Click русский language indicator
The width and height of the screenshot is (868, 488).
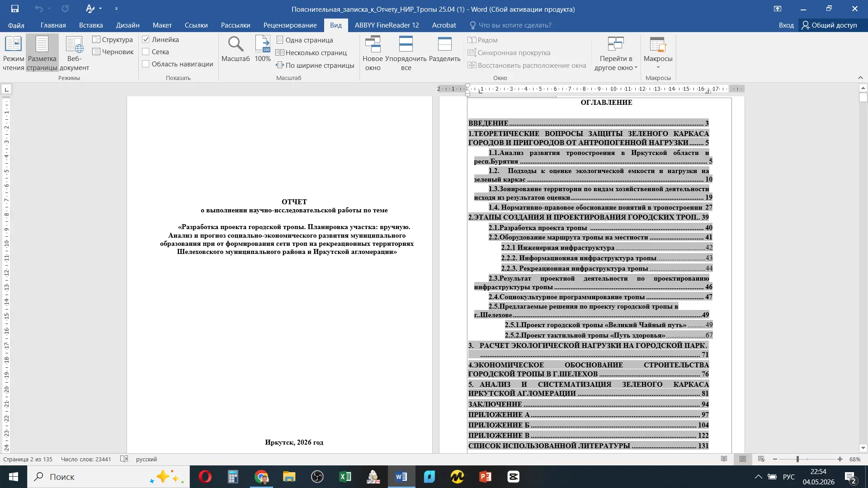click(x=146, y=459)
